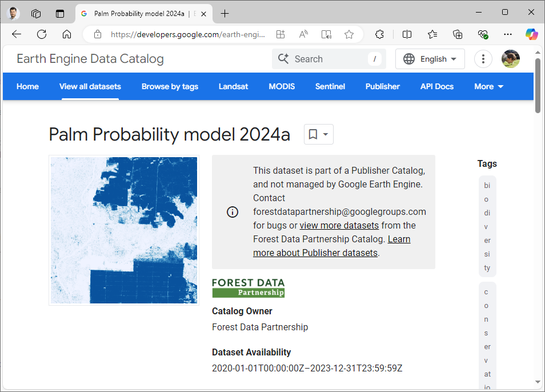Expand the English language dropdown
This screenshot has width=545, height=392.
pos(430,59)
